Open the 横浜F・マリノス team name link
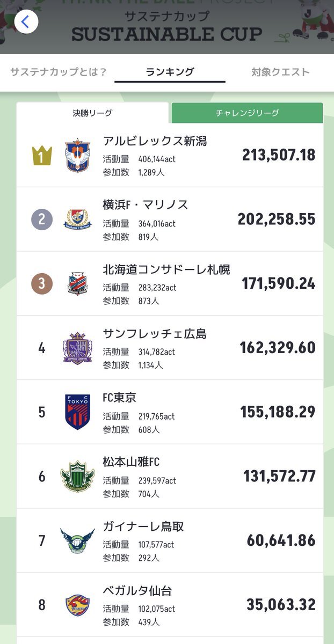Screen dimensions: 334x644 146,204
